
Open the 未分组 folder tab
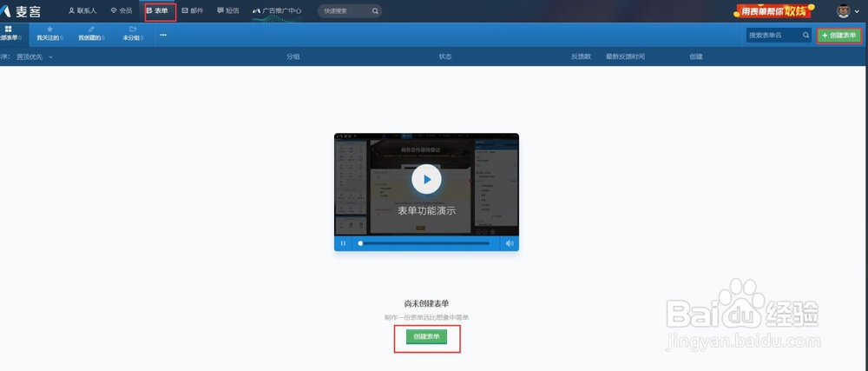pos(133,34)
